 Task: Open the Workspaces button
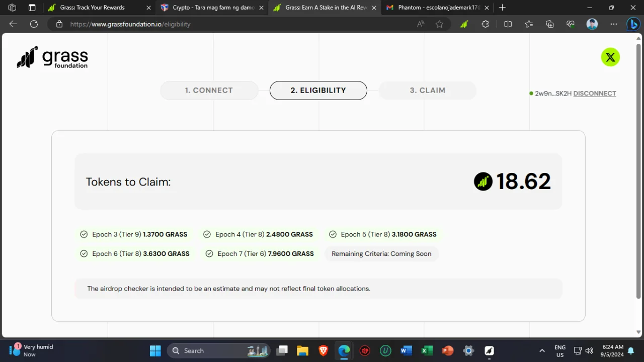coord(13,8)
